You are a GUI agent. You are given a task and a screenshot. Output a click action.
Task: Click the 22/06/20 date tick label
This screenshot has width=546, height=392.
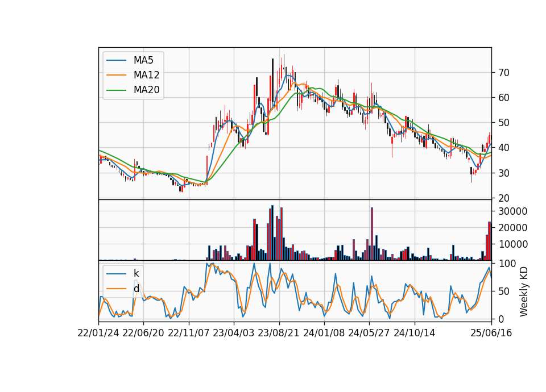143,333
